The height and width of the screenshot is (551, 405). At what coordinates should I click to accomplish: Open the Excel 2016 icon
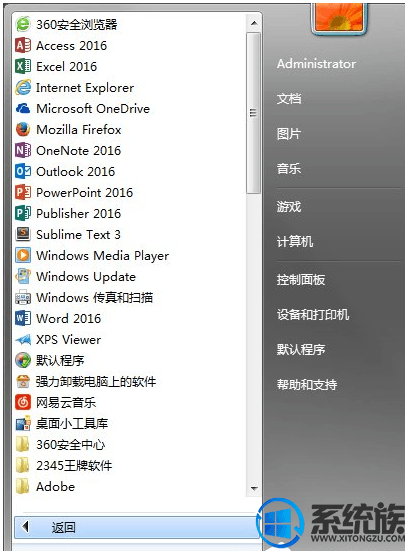pos(23,66)
